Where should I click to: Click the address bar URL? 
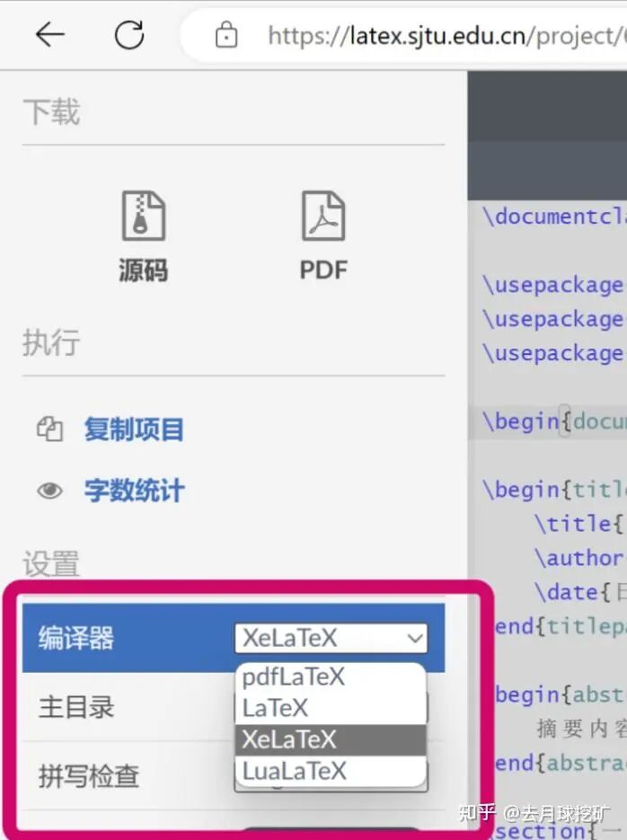447,36
